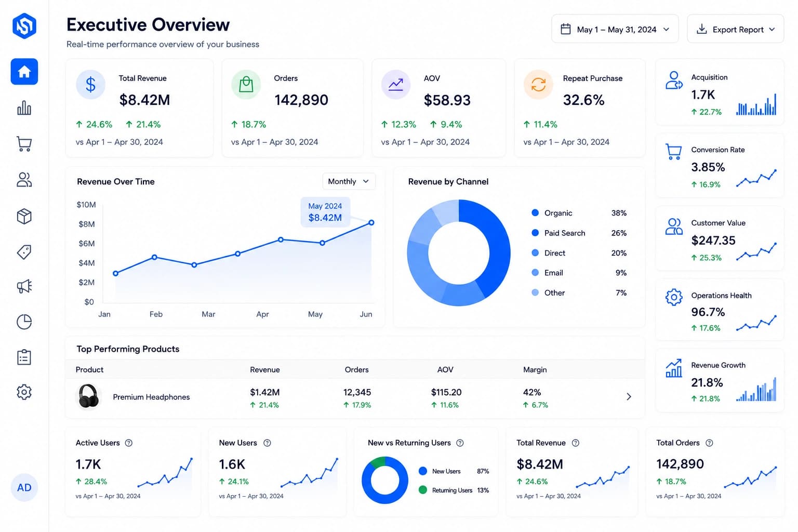Open the Monthly interval dropdown
798x532 pixels.
tap(349, 181)
